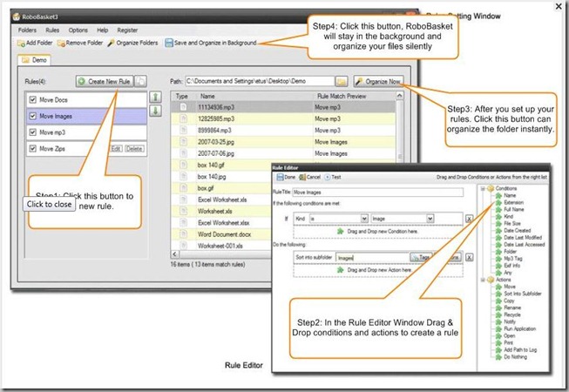Select the Do Nothing action item
The image size is (569, 392).
[515, 357]
